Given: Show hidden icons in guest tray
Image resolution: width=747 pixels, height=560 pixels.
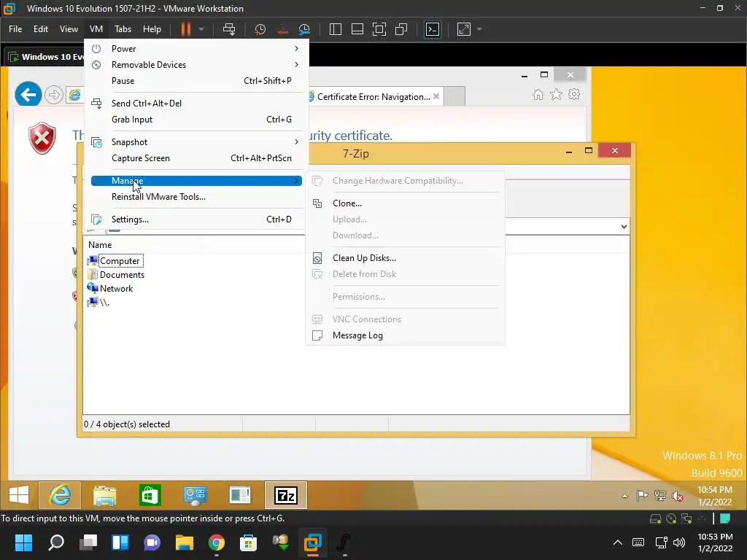Looking at the screenshot, I should (624, 496).
